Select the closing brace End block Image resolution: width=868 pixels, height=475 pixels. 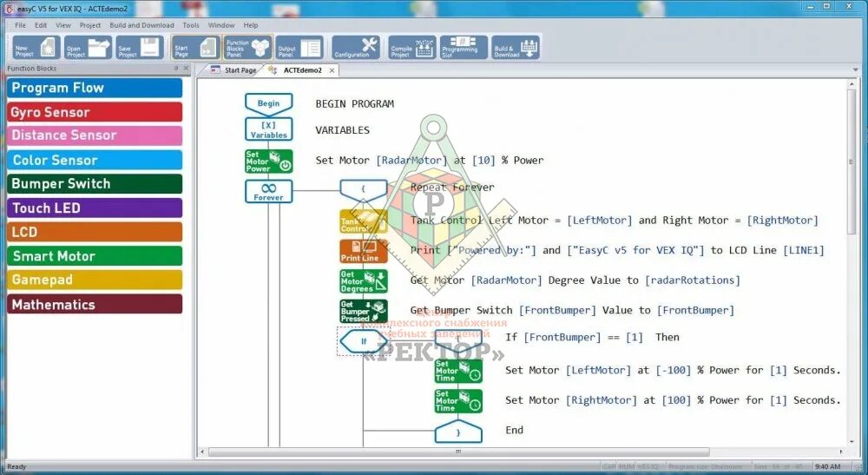pyautogui.click(x=458, y=432)
